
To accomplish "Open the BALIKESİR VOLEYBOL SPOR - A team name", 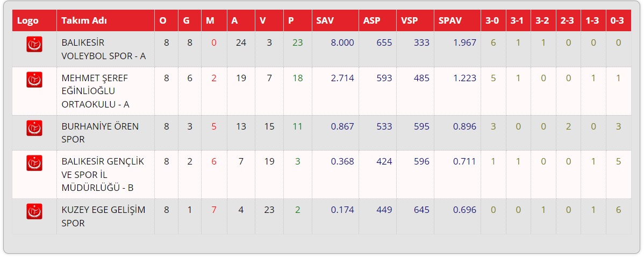I will click(x=104, y=49).
